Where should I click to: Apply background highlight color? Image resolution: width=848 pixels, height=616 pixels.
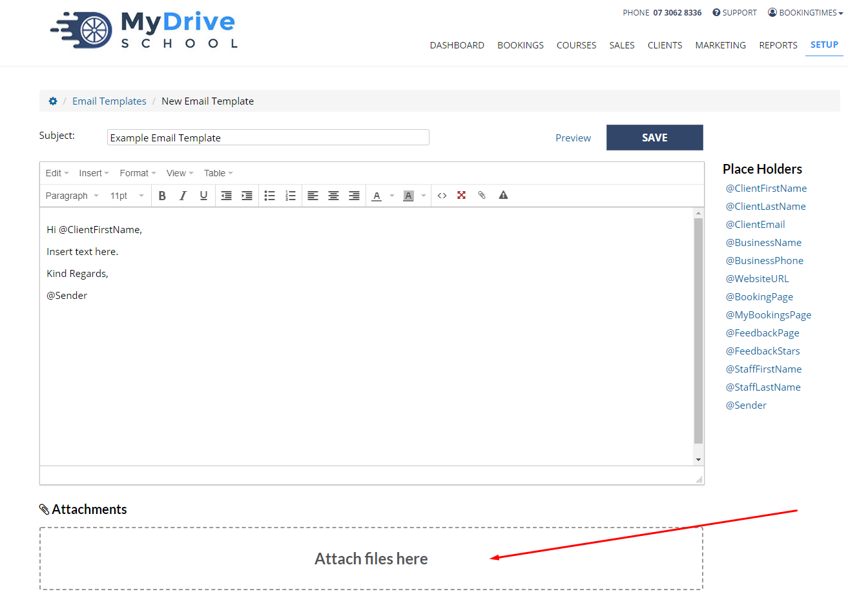[408, 196]
